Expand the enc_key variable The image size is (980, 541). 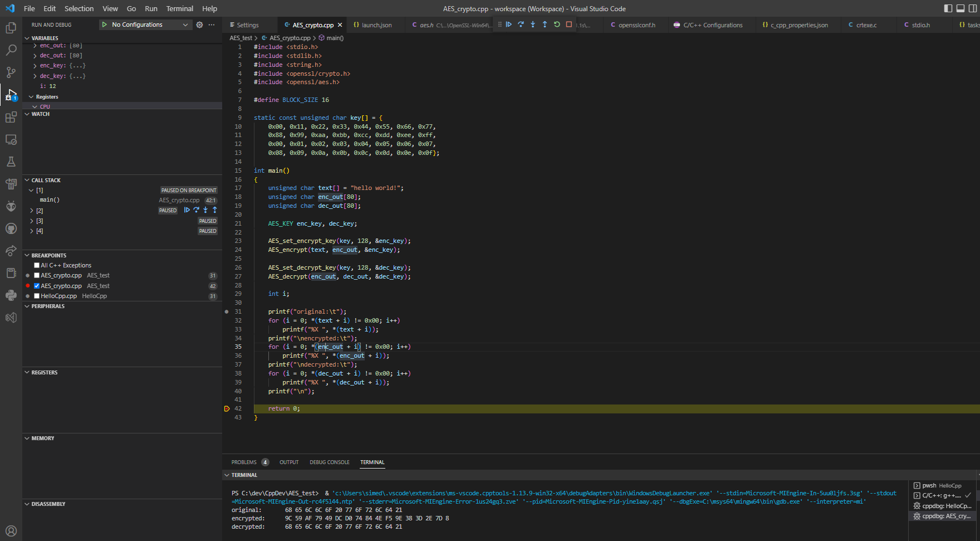35,66
